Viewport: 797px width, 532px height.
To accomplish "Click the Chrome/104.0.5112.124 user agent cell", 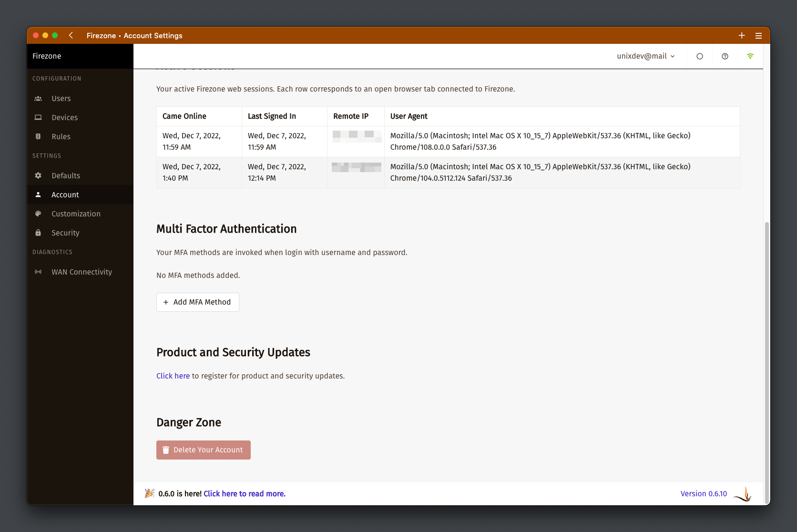I will coord(562,173).
